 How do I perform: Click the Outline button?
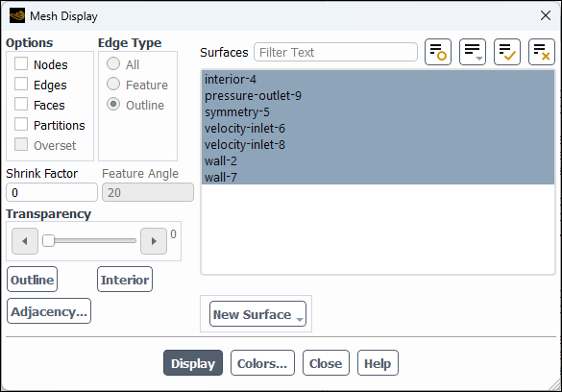33,280
